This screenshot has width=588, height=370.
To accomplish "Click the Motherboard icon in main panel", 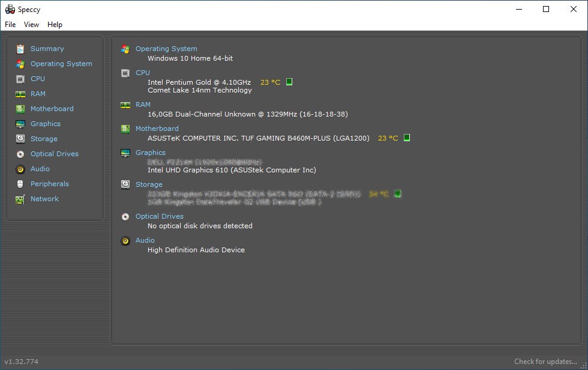I will click(x=125, y=129).
